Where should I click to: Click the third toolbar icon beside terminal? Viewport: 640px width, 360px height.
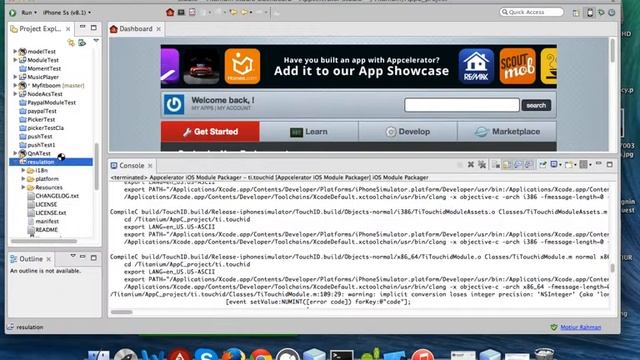[192, 12]
